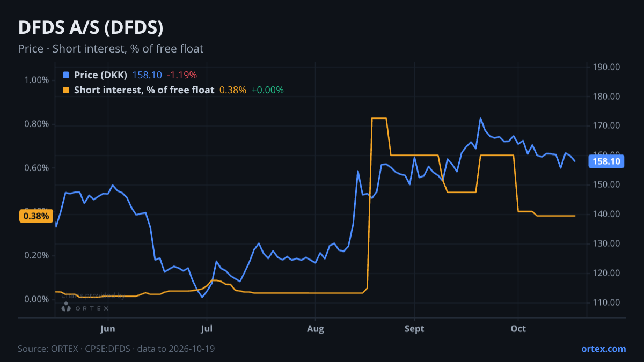644x362 pixels.
Task: Click the -1.19% price change value
Action: pos(182,75)
